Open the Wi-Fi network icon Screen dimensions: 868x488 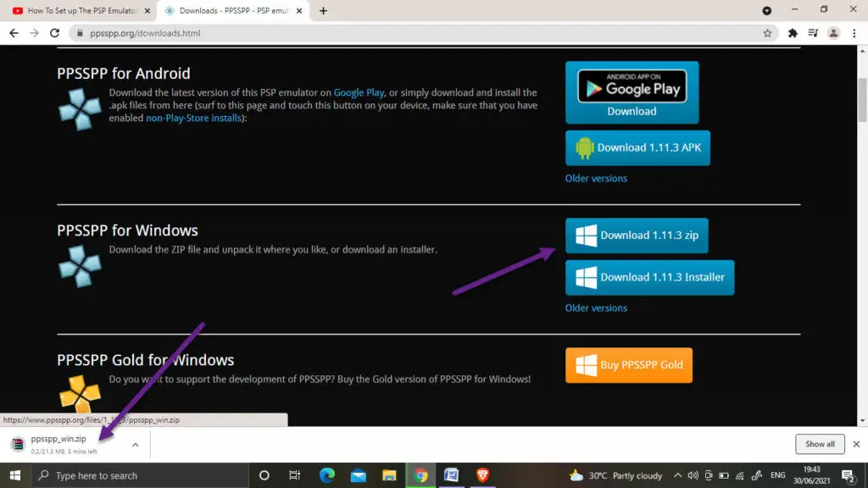pos(739,475)
